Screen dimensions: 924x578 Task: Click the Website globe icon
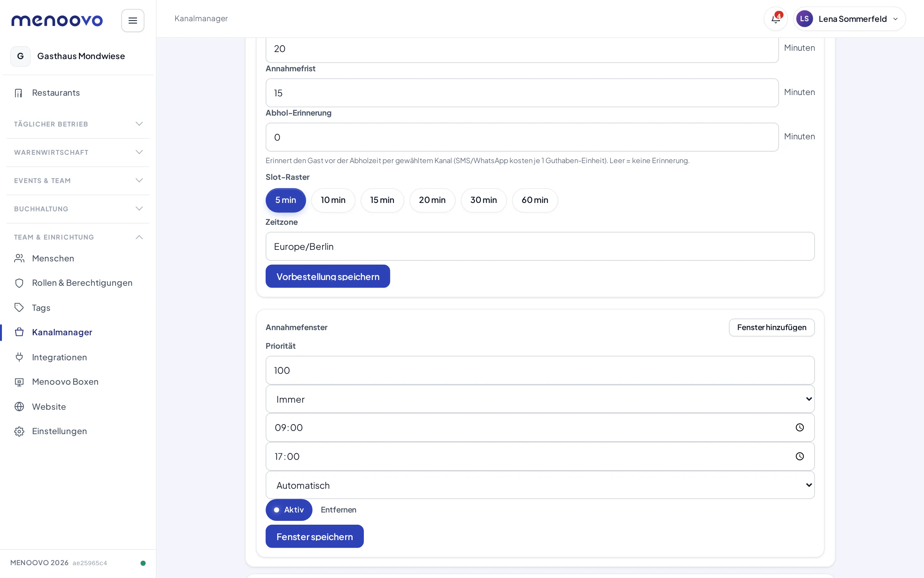click(x=19, y=406)
